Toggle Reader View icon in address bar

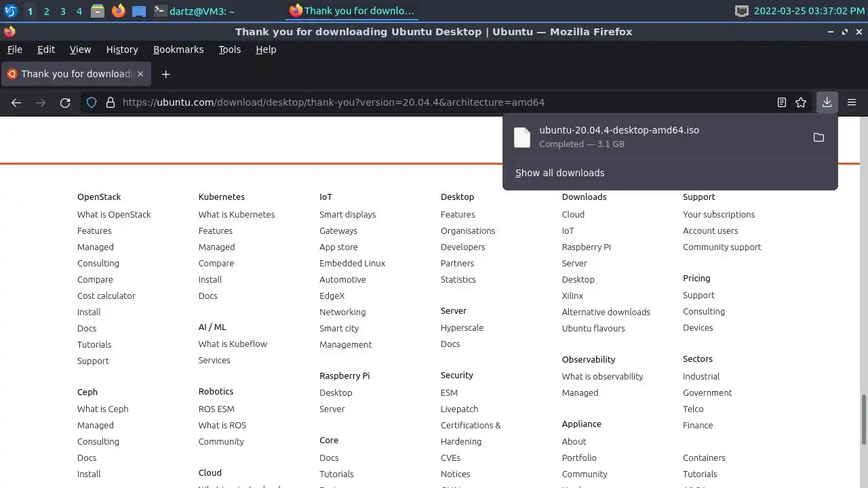pos(782,102)
